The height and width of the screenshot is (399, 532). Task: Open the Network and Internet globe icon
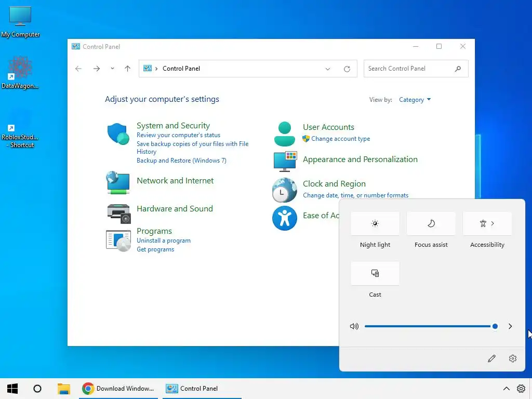pos(118,182)
